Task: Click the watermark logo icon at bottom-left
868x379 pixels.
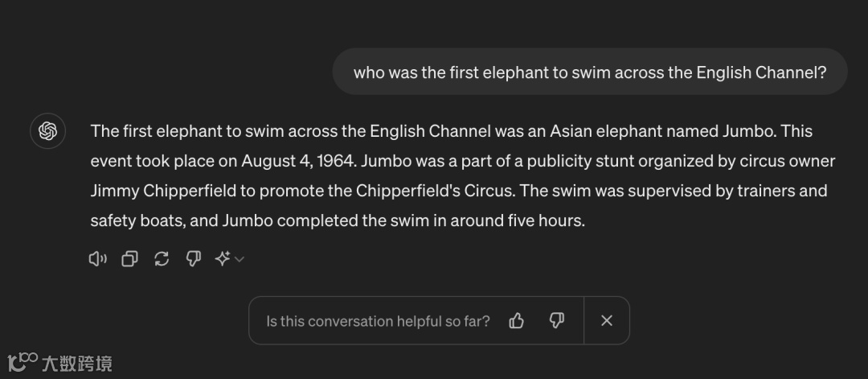Action: 23,361
